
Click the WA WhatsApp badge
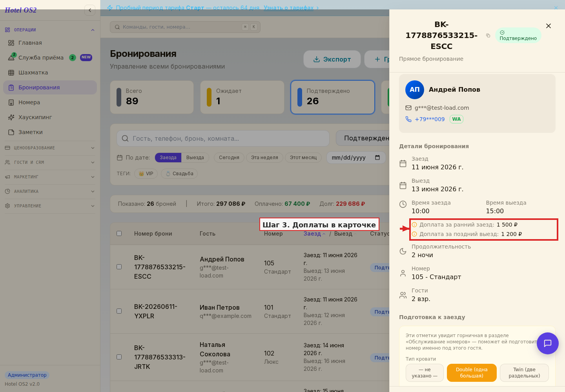[456, 119]
